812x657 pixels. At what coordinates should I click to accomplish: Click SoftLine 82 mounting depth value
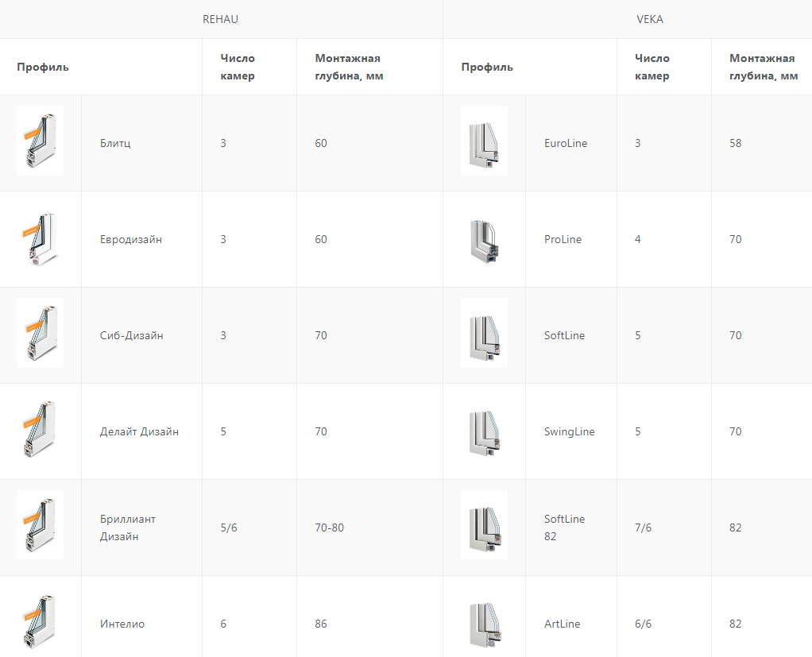[x=736, y=528]
